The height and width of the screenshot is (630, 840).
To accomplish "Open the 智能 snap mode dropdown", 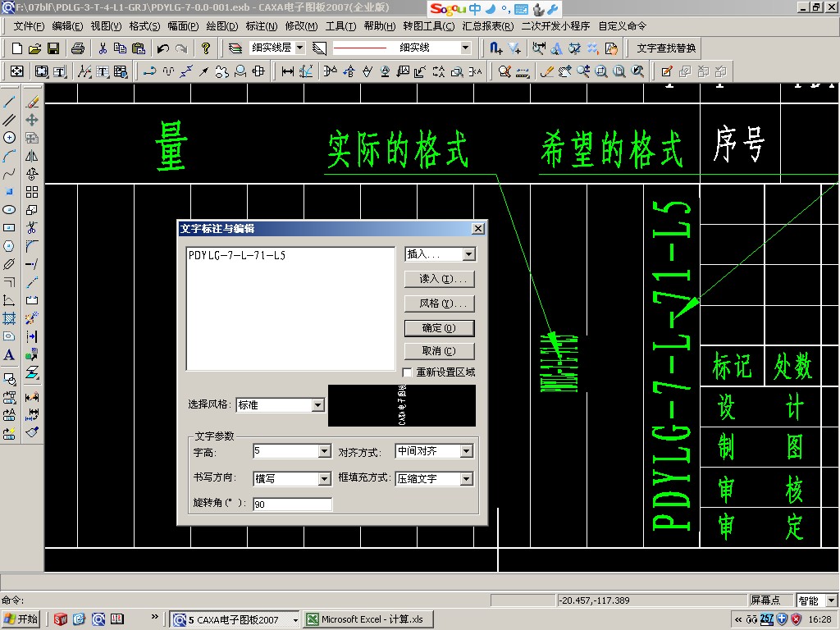I will [x=832, y=600].
